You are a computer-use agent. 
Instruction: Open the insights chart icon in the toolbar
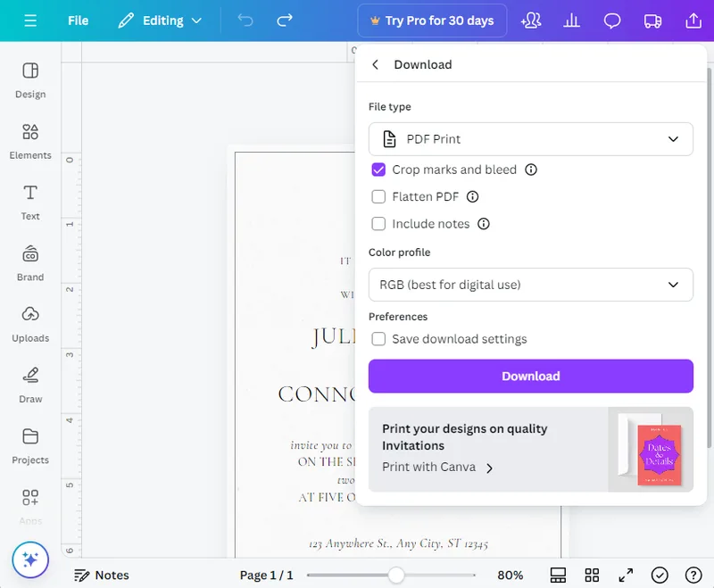571,19
